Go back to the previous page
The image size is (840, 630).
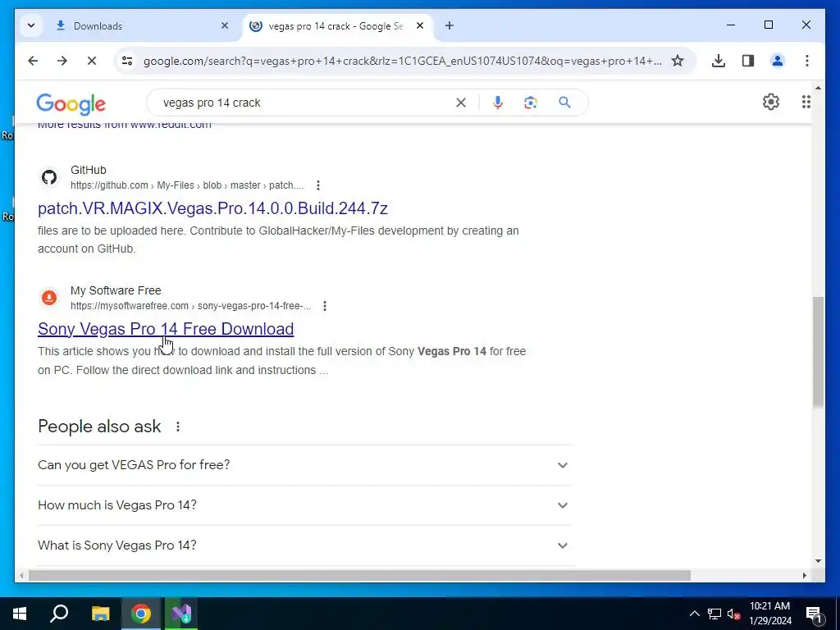click(x=33, y=61)
